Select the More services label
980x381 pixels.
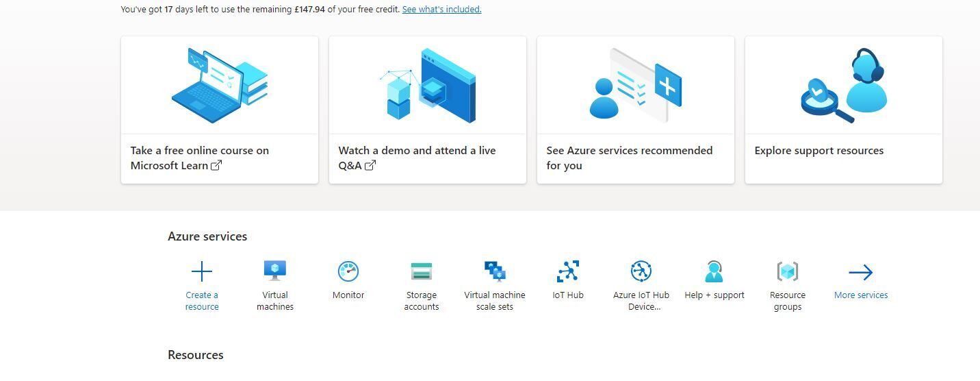[x=861, y=295]
